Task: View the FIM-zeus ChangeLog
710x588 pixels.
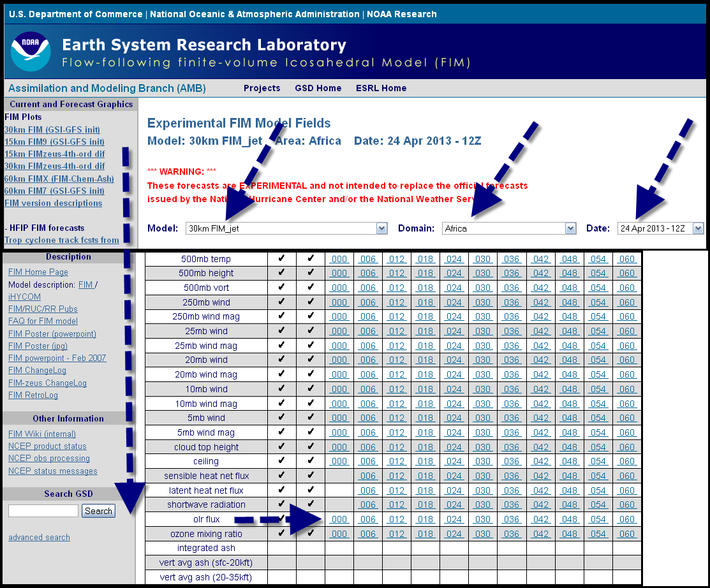Action: (47, 383)
